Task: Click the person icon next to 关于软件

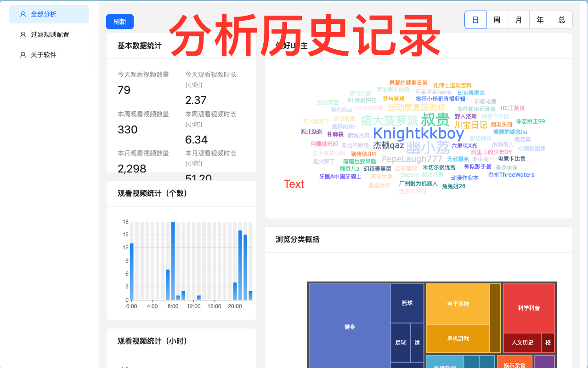Action: click(x=23, y=54)
